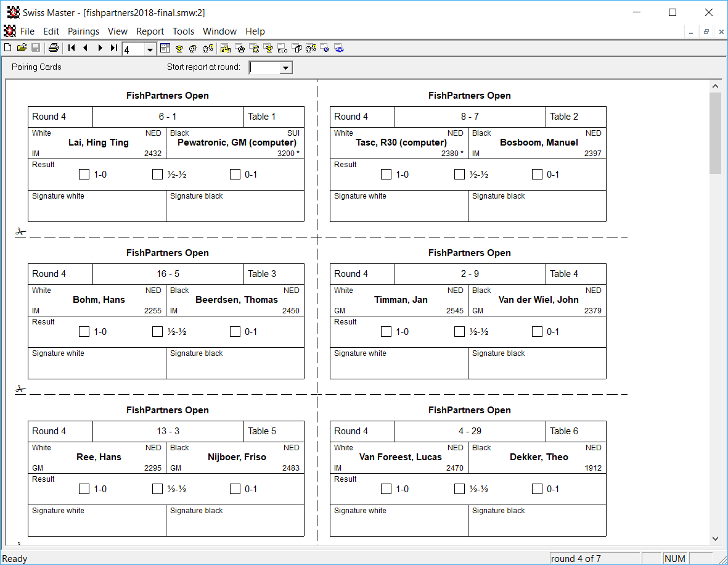Click the scroll down arrow of report

tap(716, 538)
